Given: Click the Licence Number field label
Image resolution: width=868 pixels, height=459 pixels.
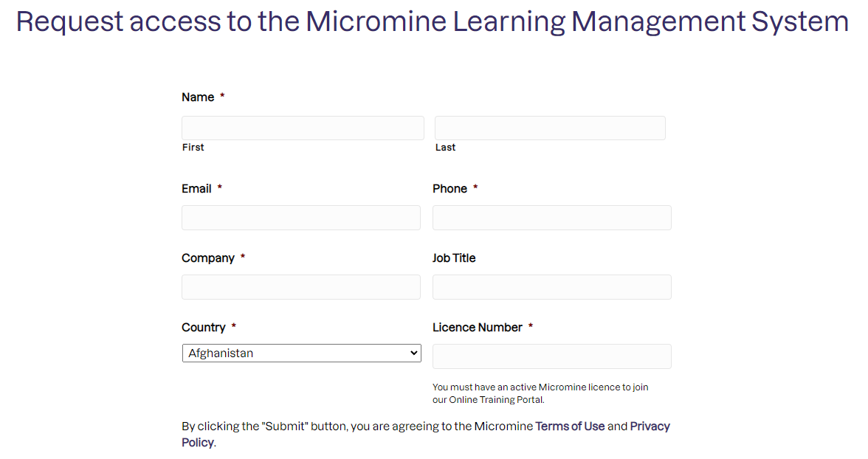Looking at the screenshot, I should point(478,328).
